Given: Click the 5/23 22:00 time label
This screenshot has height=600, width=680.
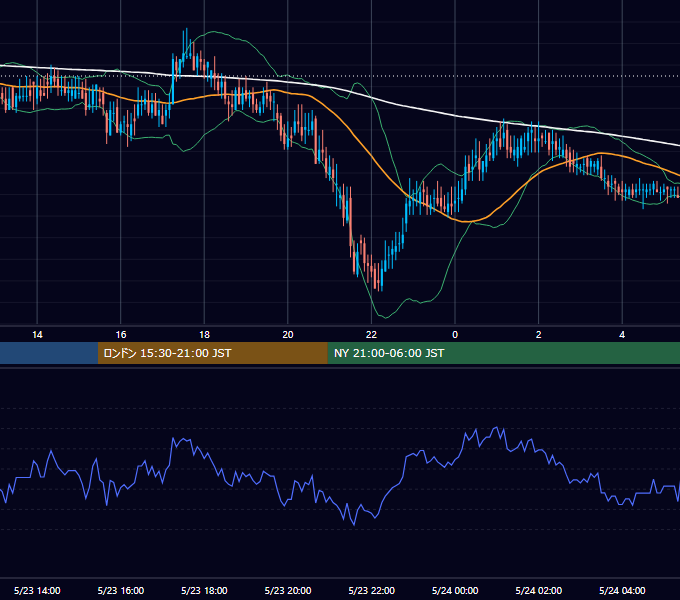Looking at the screenshot, I should (372, 590).
